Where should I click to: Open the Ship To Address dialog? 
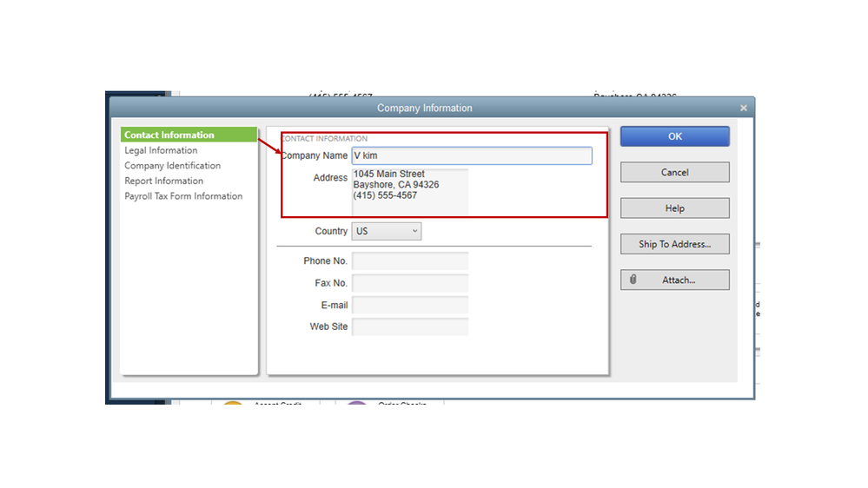point(674,244)
